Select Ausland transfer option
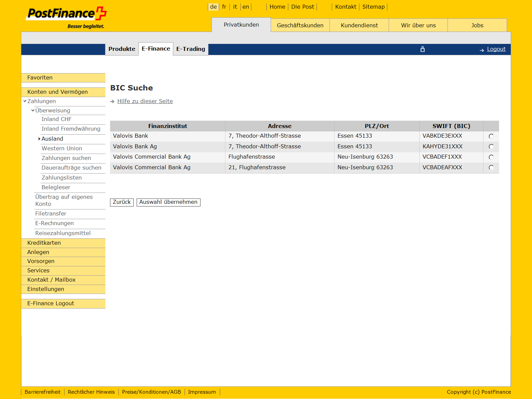This screenshot has height=399, width=532. 52,139
